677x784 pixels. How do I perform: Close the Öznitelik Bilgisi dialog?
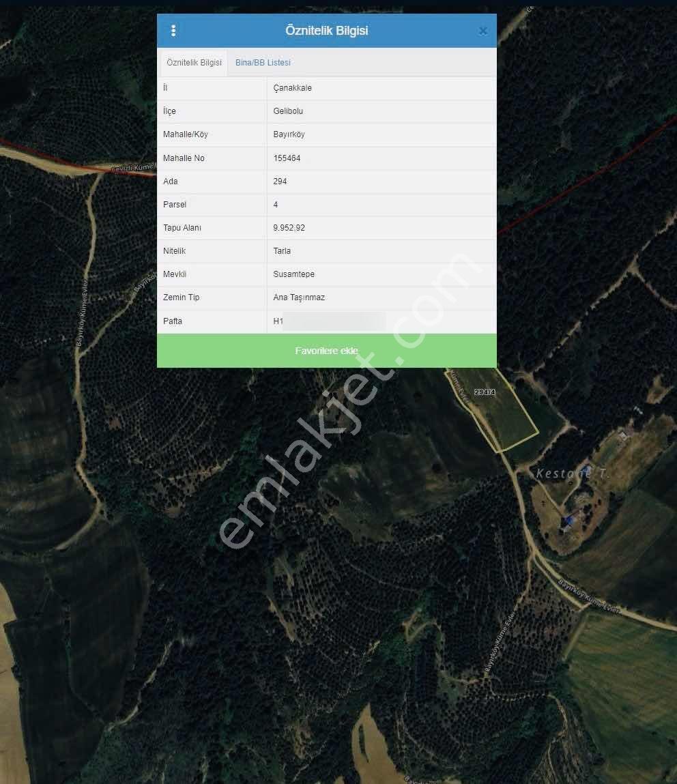pyautogui.click(x=483, y=31)
